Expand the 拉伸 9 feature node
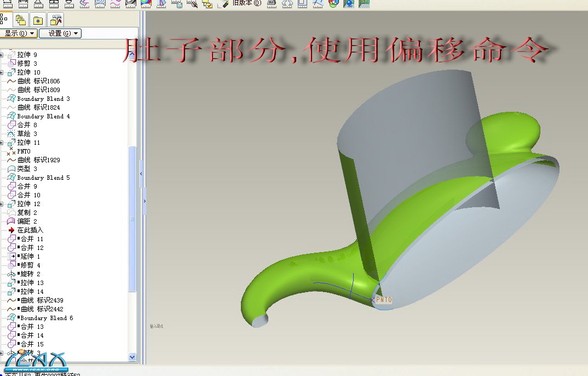588x376 pixels. coord(2,55)
